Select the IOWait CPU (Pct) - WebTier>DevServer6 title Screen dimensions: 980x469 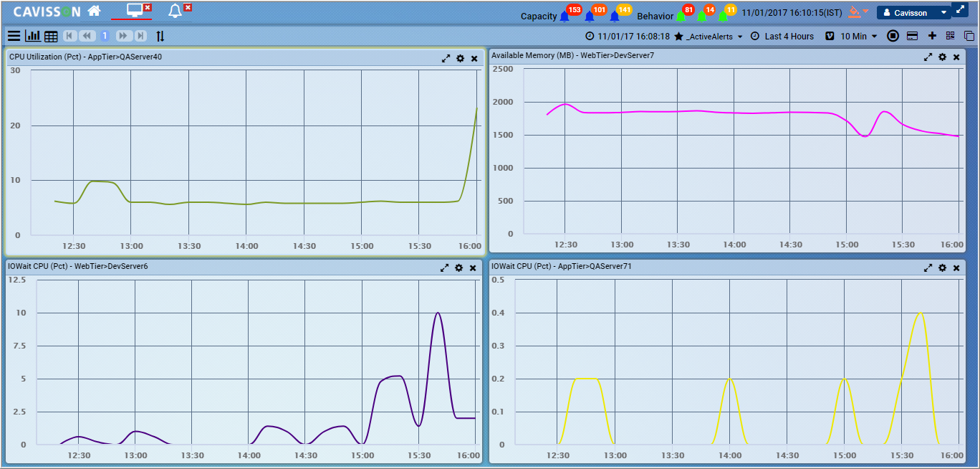point(78,266)
